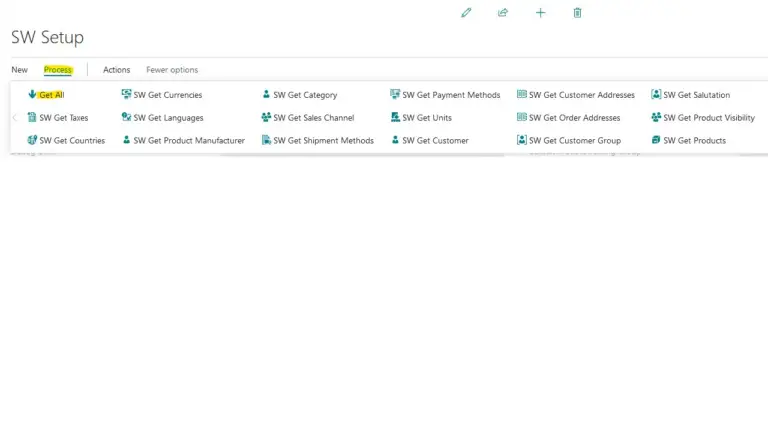Click the SW Get Currencies icon
Screen dimensions: 768x432
click(x=126, y=94)
